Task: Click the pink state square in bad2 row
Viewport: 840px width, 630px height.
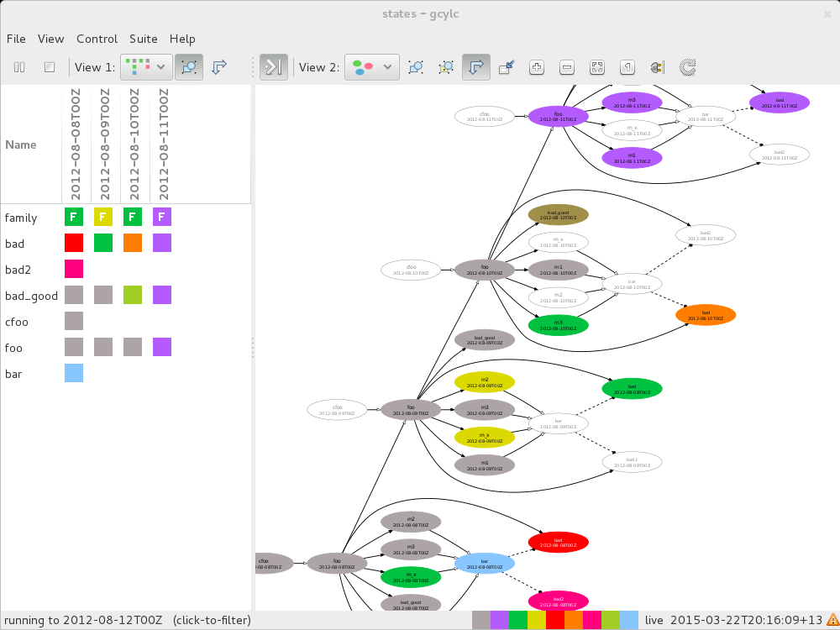Action: pos(74,269)
